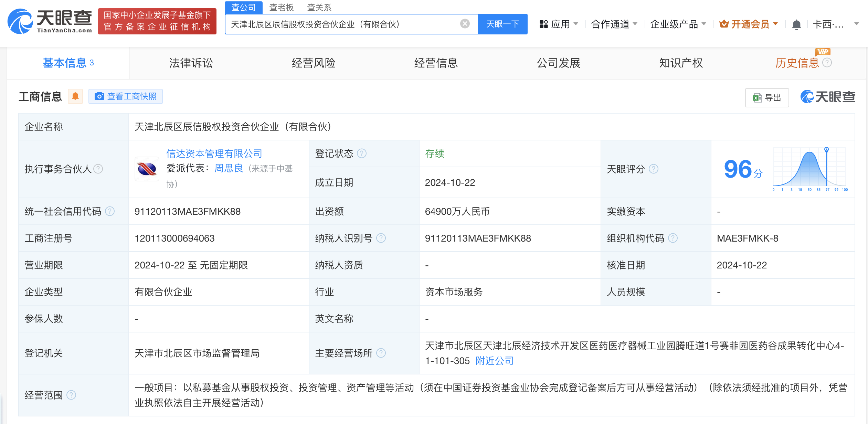This screenshot has height=424, width=868.
Task: Click 信达资本管理有限公司 logo thumbnail
Action: point(147,169)
